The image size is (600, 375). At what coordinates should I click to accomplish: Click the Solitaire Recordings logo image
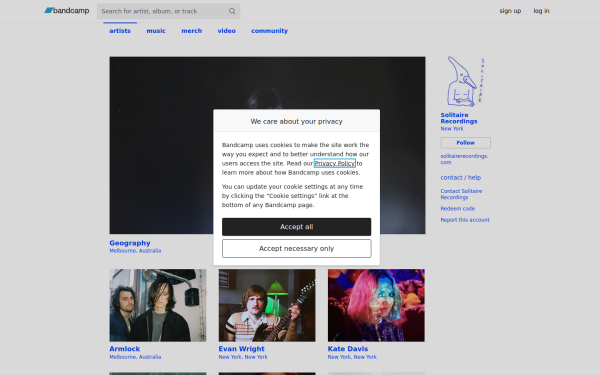point(465,82)
